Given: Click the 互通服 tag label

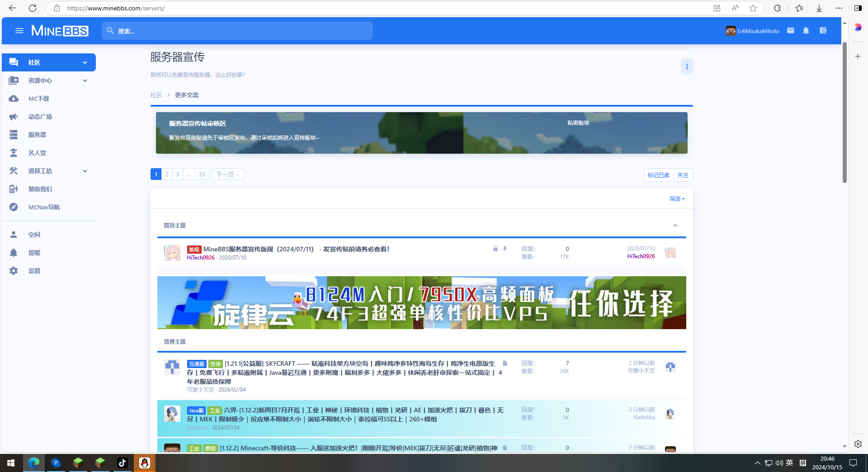Looking at the screenshot, I should (197, 363).
